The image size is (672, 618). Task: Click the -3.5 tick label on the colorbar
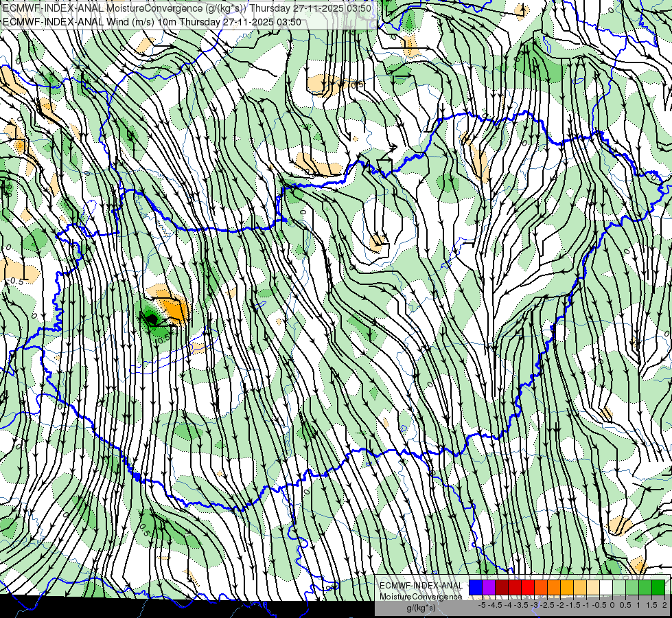521,605
